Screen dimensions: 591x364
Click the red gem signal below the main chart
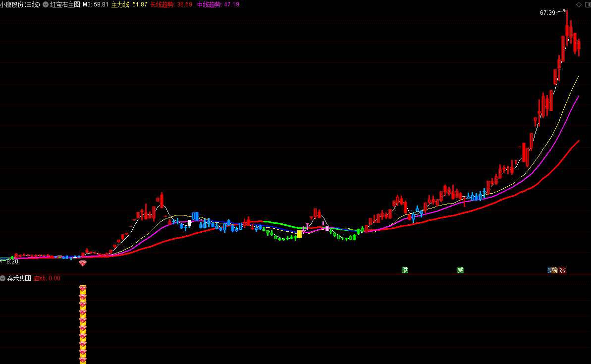(83, 263)
